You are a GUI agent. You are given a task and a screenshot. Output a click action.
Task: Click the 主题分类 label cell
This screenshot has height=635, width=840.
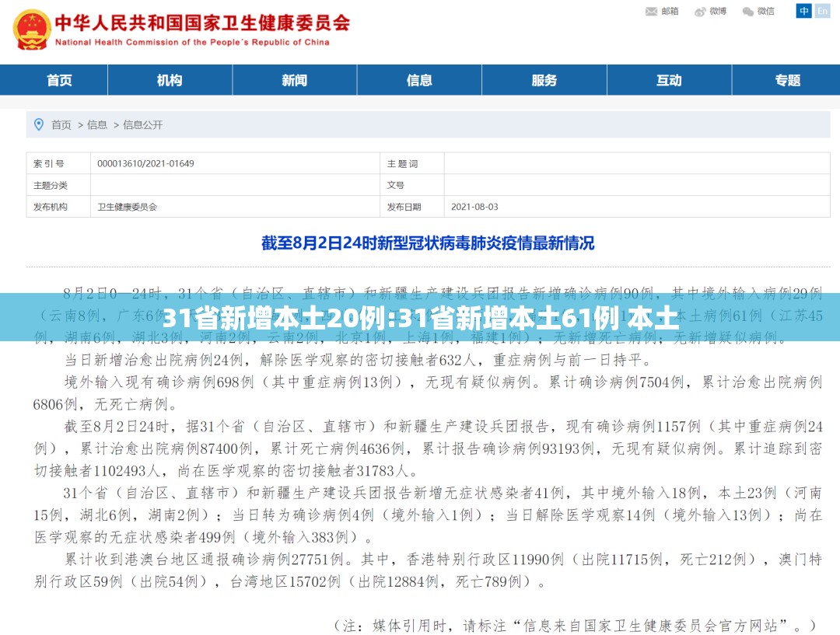pos(58,185)
